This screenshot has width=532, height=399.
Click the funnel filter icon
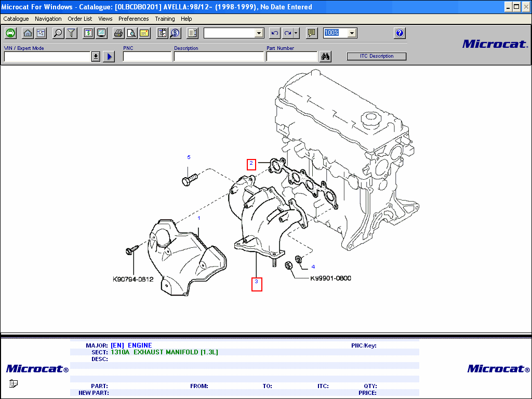[x=71, y=33]
